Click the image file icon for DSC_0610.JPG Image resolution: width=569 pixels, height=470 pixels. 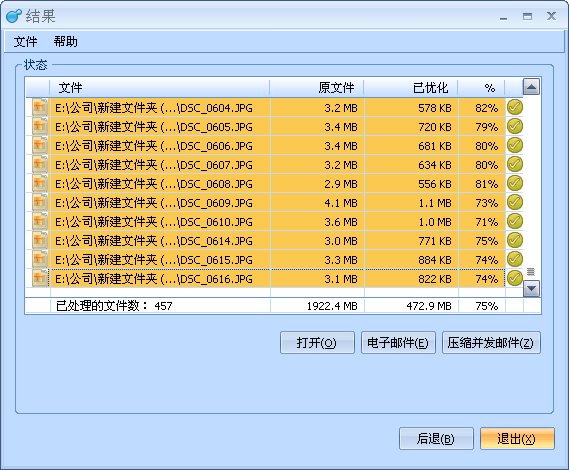[40, 221]
